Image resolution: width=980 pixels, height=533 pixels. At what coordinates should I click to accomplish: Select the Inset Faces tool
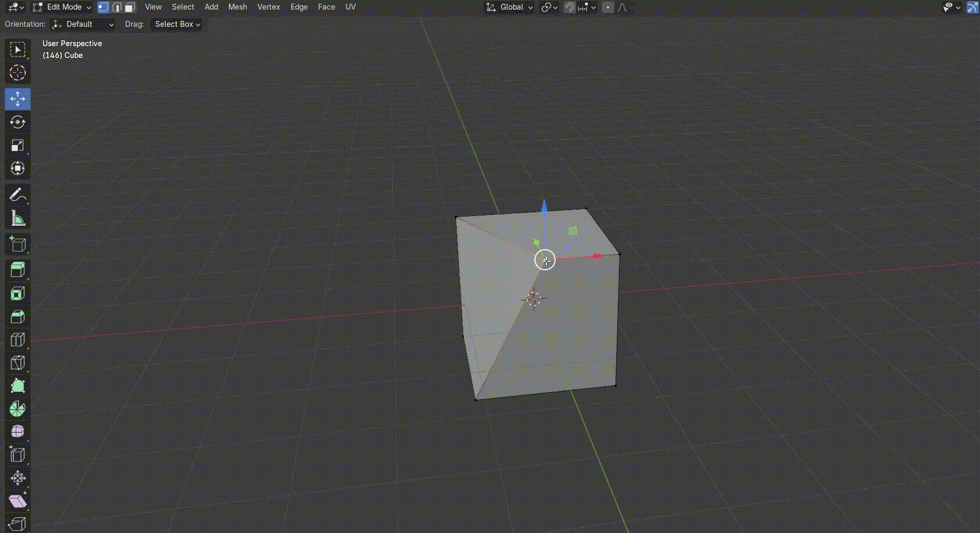tap(18, 293)
